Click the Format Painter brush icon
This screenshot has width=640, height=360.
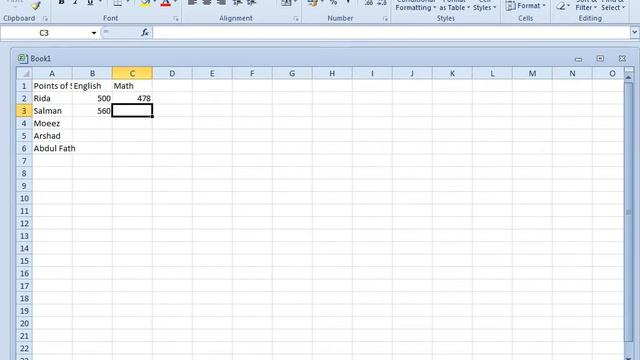[36, 5]
